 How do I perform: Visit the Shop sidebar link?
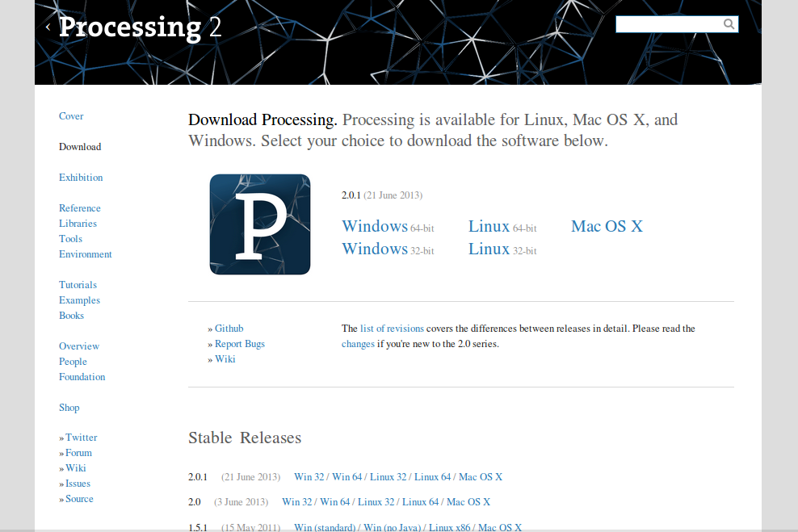click(69, 408)
